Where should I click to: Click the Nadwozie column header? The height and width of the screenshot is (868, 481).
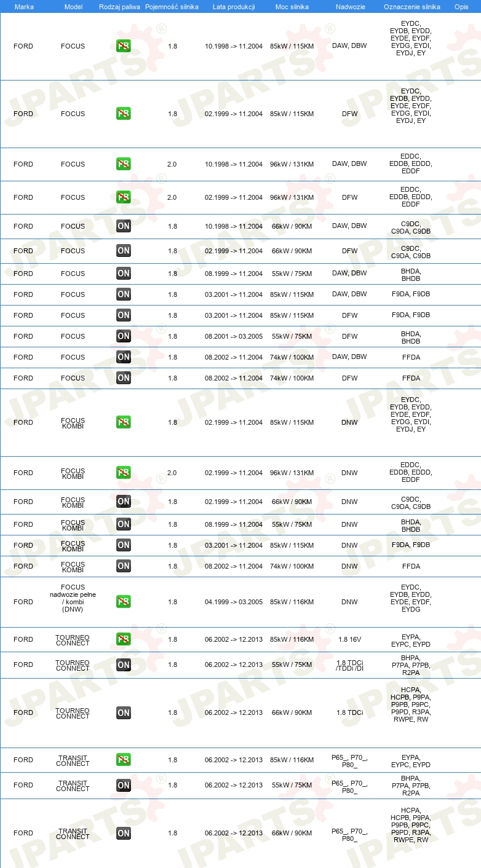(x=349, y=7)
